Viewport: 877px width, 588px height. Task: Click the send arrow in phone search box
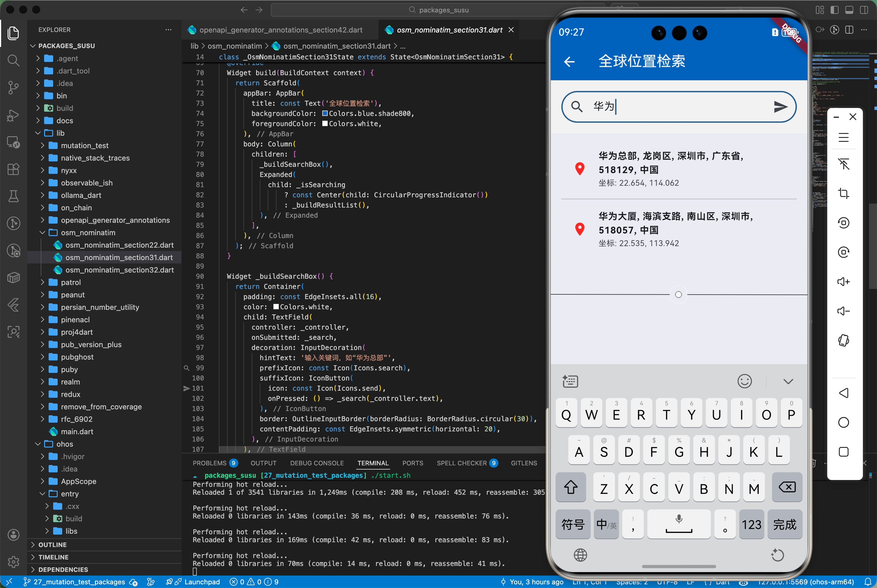pos(780,107)
